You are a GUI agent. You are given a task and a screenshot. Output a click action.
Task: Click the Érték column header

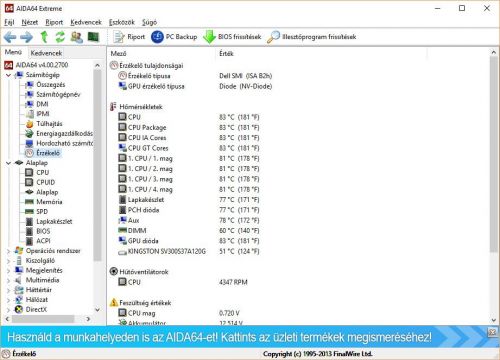coord(226,54)
